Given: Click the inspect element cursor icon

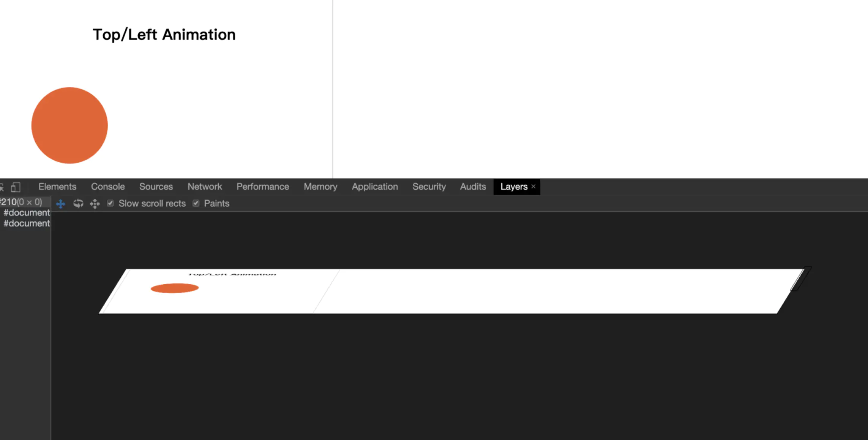Looking at the screenshot, I should (x=2, y=187).
